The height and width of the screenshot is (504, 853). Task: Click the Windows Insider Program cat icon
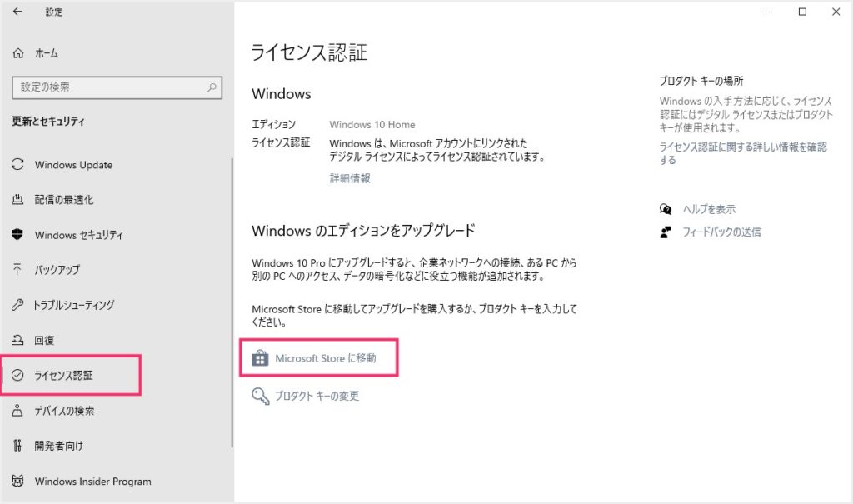[x=17, y=481]
